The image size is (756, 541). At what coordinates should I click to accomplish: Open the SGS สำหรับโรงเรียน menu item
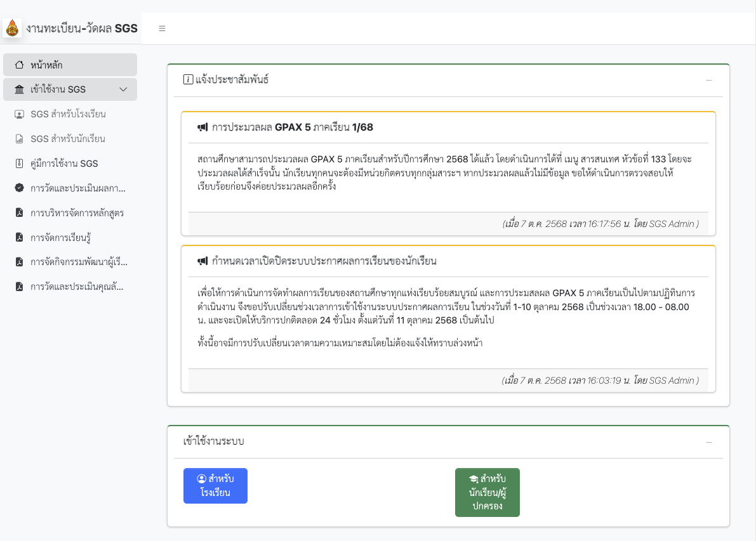[x=70, y=114]
